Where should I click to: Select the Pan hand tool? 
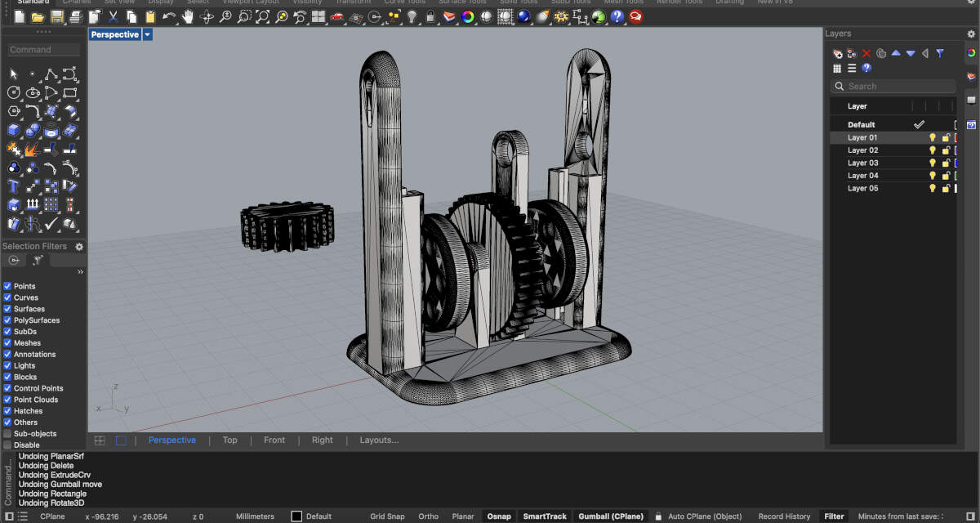tap(188, 16)
